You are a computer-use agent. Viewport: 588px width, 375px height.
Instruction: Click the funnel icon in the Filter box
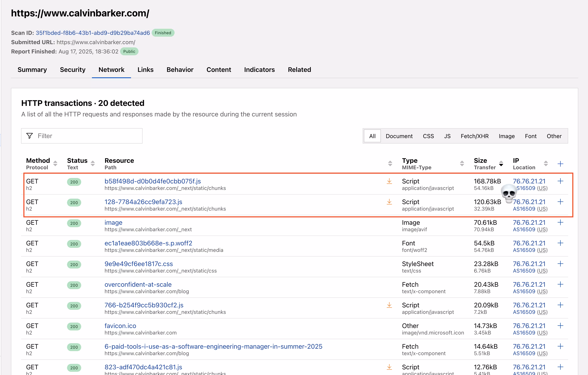click(29, 136)
